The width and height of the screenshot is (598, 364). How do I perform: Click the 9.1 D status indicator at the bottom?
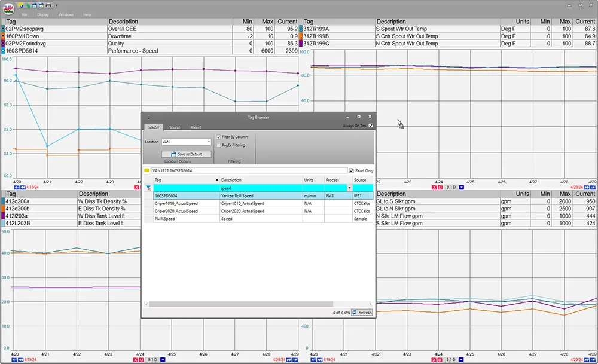coord(151,359)
